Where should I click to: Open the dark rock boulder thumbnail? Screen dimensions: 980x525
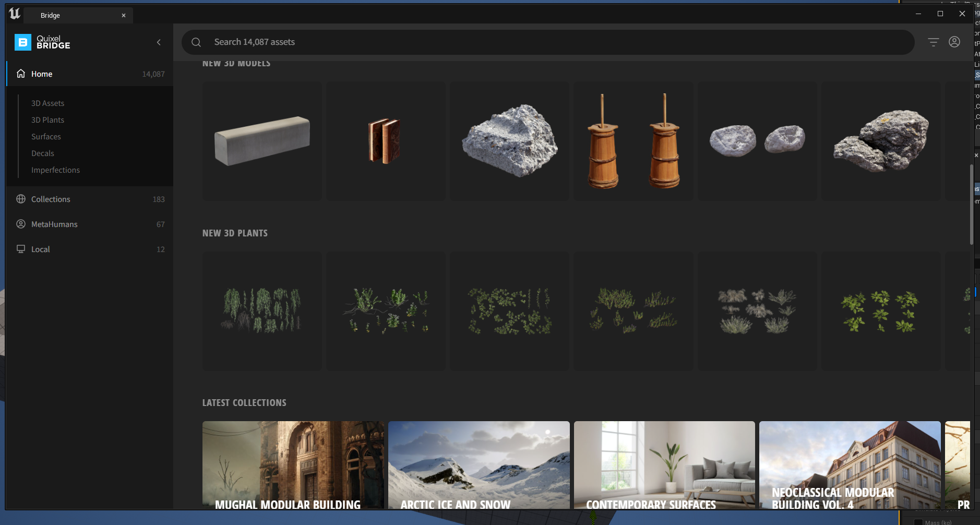pyautogui.click(x=881, y=141)
